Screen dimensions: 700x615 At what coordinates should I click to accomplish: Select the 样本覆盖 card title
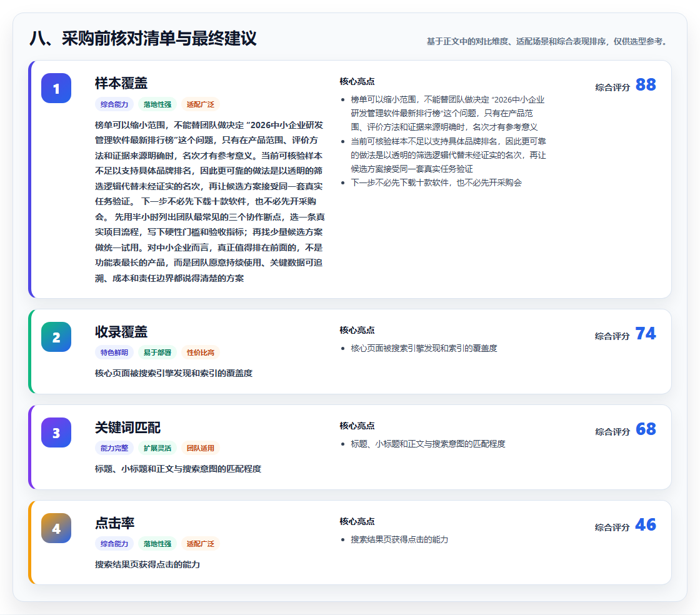click(121, 84)
